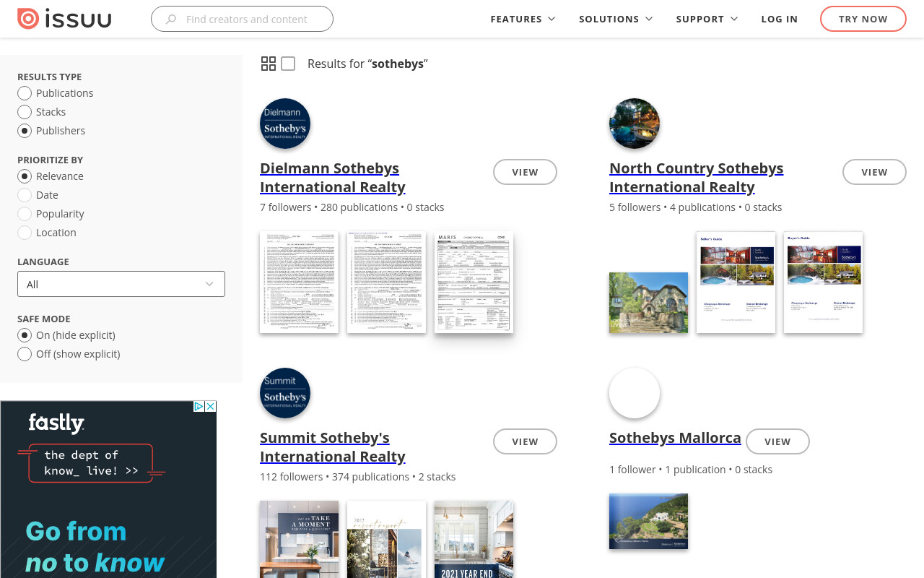Open Sothebys Mallorca title link
The height and width of the screenshot is (578, 924).
pyautogui.click(x=675, y=438)
